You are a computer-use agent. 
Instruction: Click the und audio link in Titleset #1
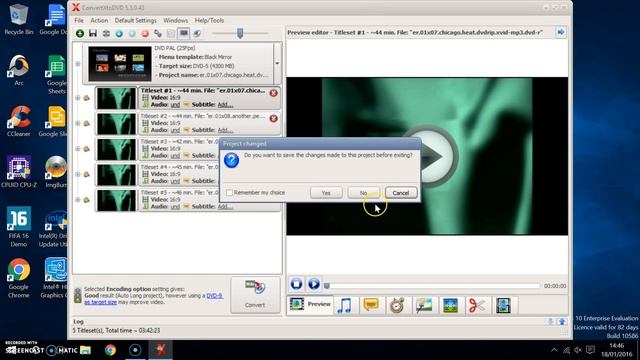click(x=175, y=104)
